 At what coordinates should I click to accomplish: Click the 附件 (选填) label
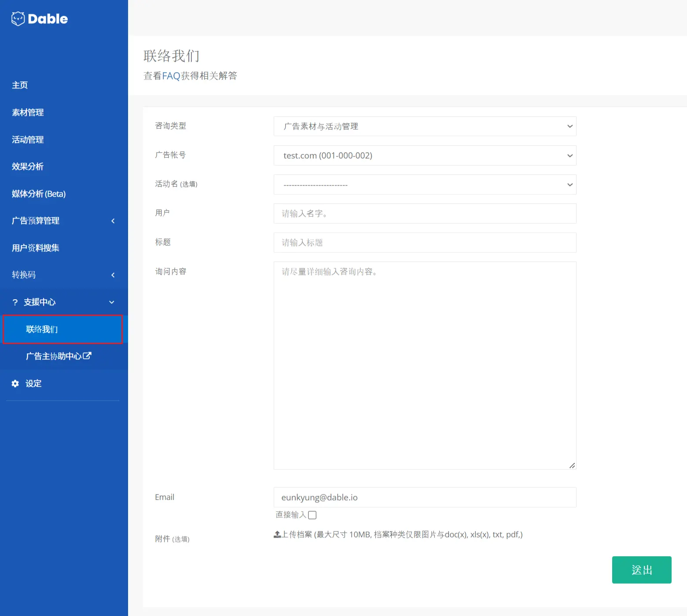click(x=172, y=539)
